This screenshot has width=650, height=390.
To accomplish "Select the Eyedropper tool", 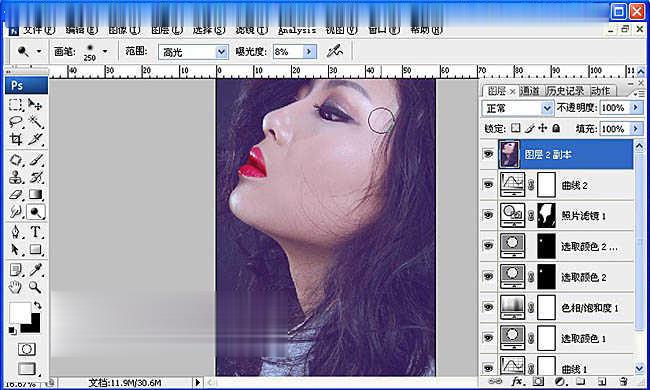I will click(x=36, y=270).
